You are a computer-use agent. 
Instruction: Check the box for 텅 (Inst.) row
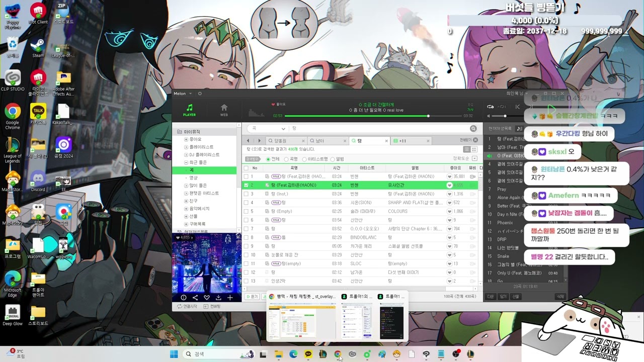pos(246,194)
